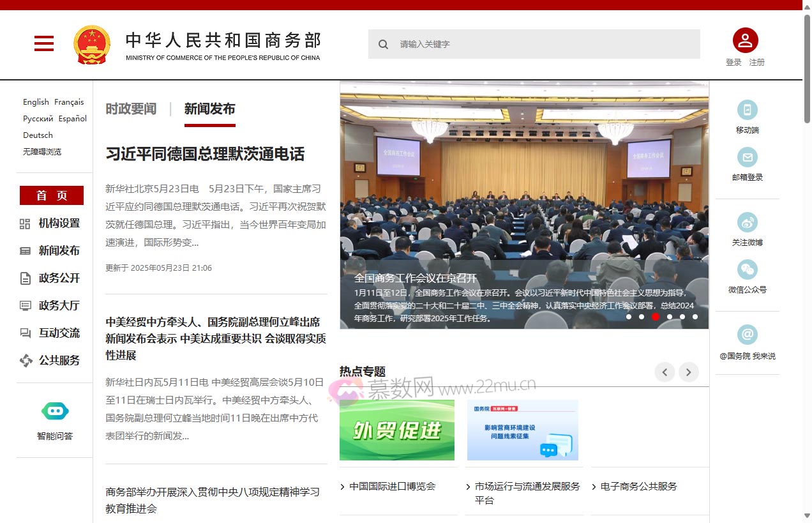This screenshot has height=523, width=812.
Task: Select 首页 in the sidebar menu
Action: click(x=52, y=195)
